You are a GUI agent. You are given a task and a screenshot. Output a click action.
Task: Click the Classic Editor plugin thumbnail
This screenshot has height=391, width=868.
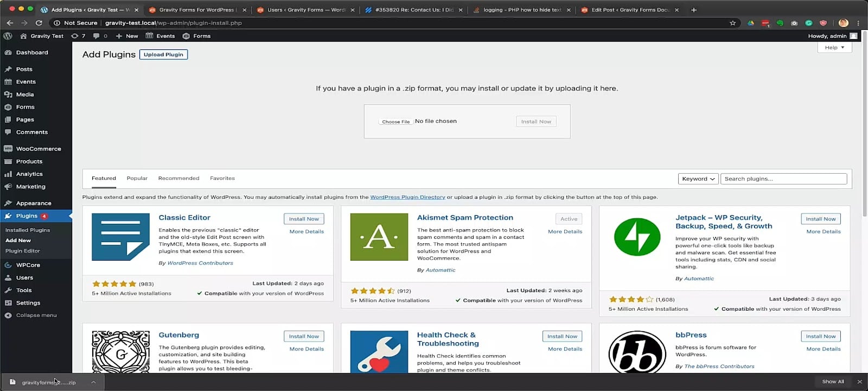click(x=120, y=237)
